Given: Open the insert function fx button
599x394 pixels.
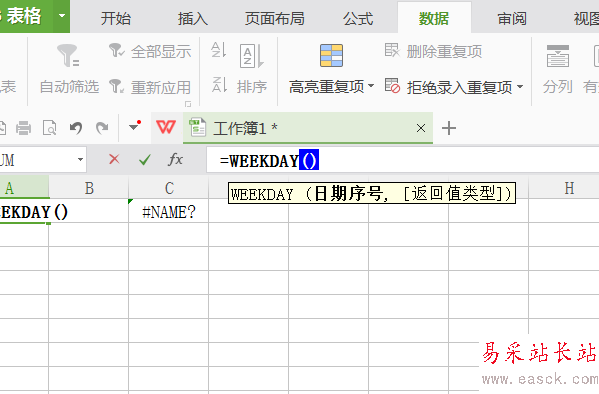Looking at the screenshot, I should pos(175,159).
